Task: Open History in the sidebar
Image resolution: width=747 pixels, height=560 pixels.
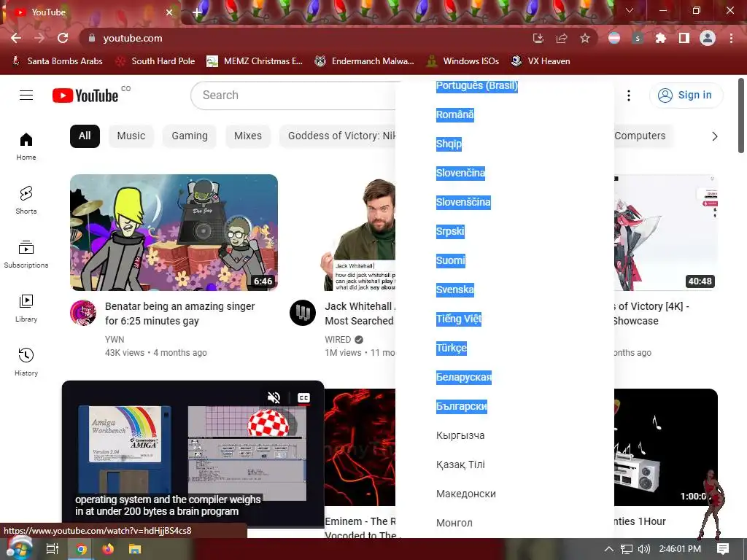Action: 26,362
